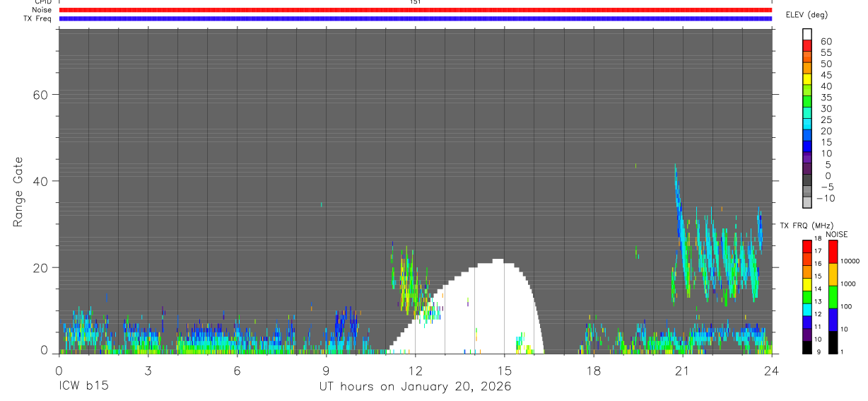Viewport: 868px width, 401px height.
Task: Click the x-axis tick label '9'
Action: coord(326,371)
